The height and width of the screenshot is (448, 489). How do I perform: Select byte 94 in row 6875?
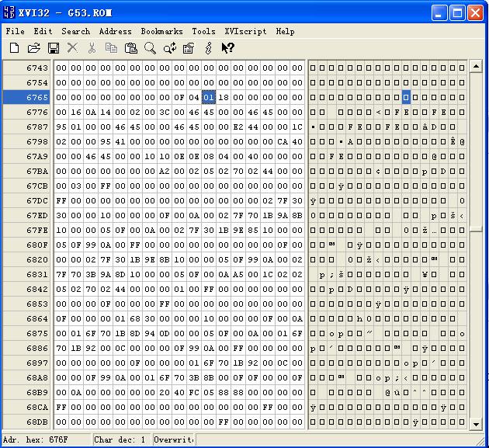(150, 334)
